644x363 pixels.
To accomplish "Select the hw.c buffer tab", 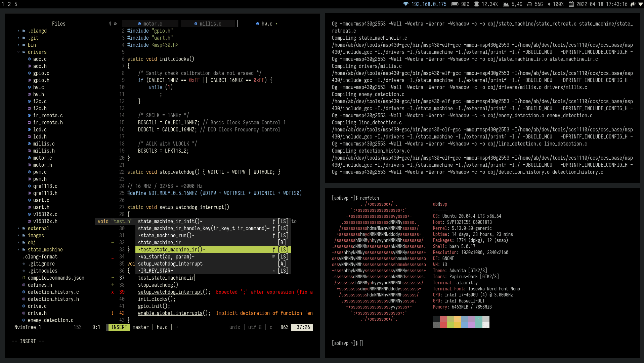I will pyautogui.click(x=267, y=24).
